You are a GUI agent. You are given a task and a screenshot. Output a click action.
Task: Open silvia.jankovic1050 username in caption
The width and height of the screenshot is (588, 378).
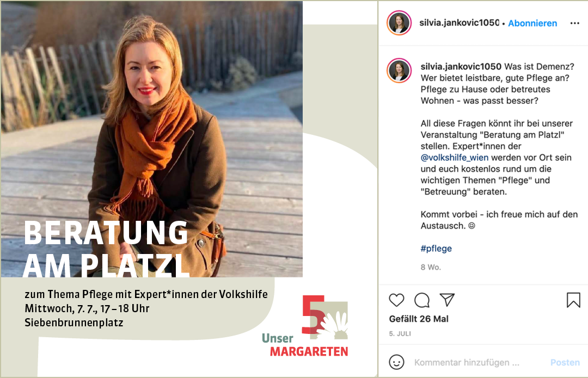pos(461,67)
